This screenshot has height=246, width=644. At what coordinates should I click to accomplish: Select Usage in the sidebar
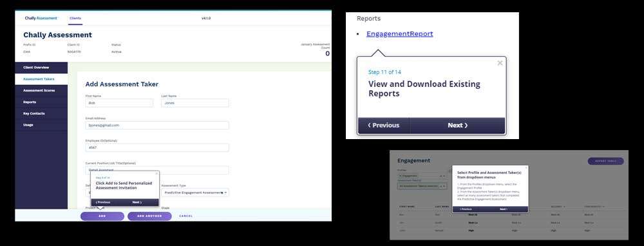(41, 125)
